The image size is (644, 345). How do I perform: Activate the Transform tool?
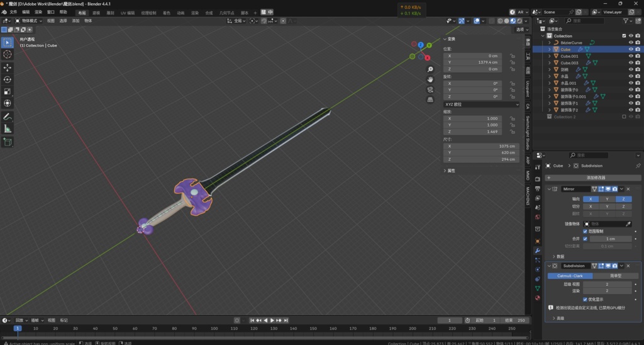pos(8,103)
